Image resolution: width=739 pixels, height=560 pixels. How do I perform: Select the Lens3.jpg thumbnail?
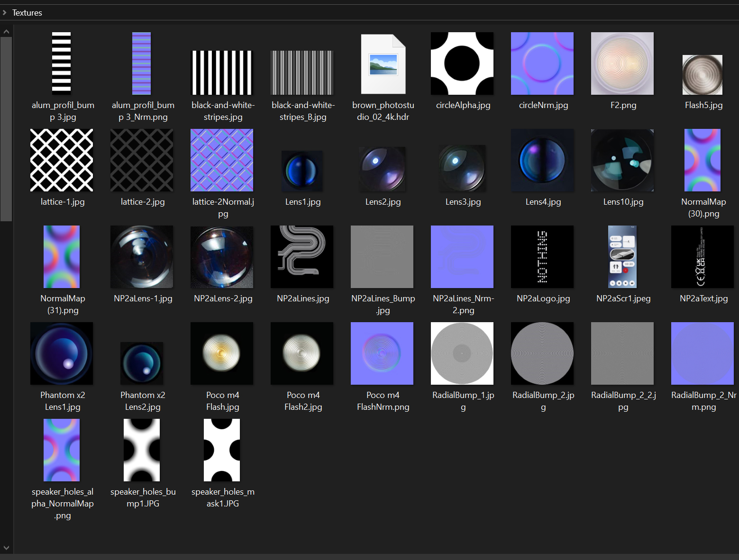pos(462,168)
